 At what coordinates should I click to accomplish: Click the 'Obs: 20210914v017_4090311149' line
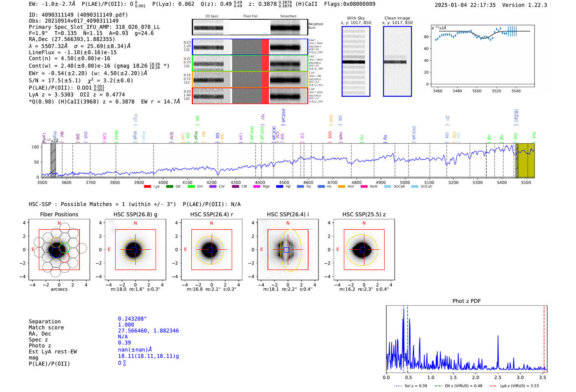coord(74,21)
